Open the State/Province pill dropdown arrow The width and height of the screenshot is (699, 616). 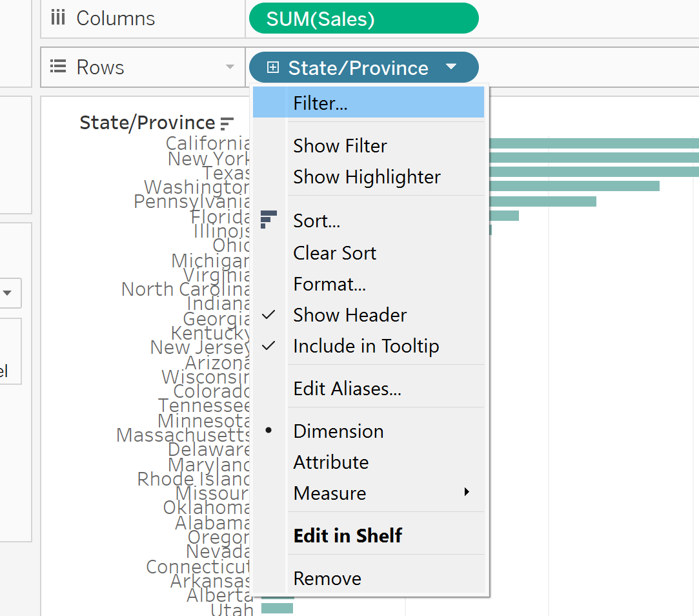coord(451,67)
